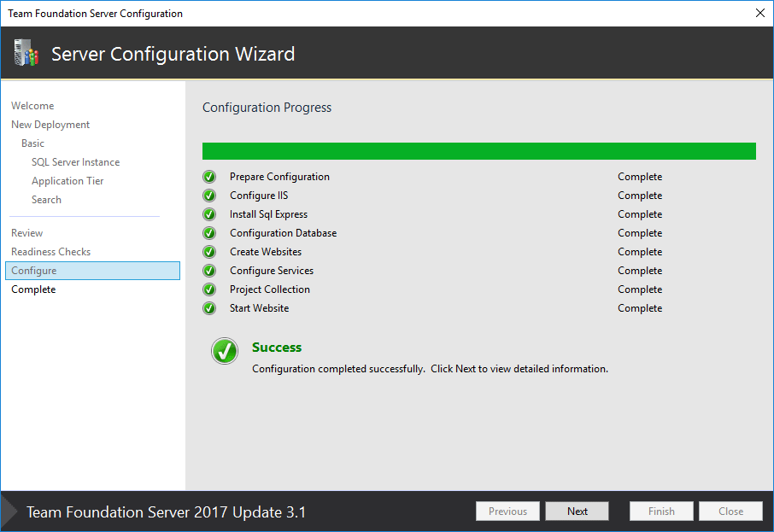The width and height of the screenshot is (774, 532).
Task: Click the Previous button
Action: 507,512
